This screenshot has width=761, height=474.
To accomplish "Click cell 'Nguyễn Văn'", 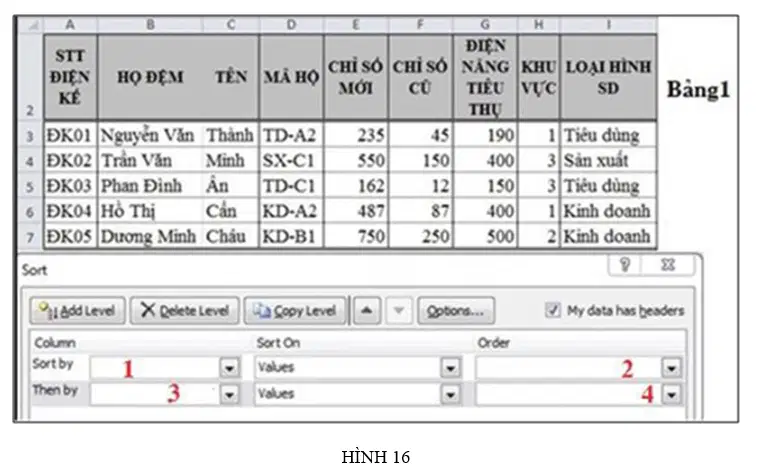I will coord(150,135).
